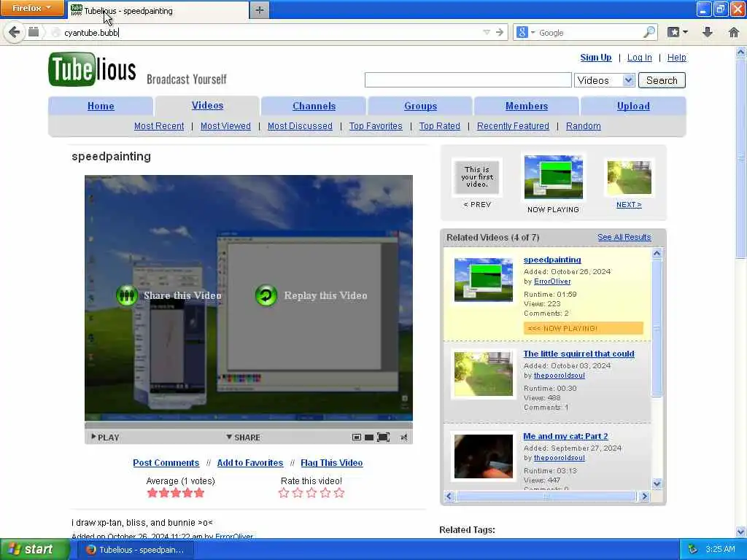Click the Flag This Video link
747x560 pixels.
(x=332, y=463)
